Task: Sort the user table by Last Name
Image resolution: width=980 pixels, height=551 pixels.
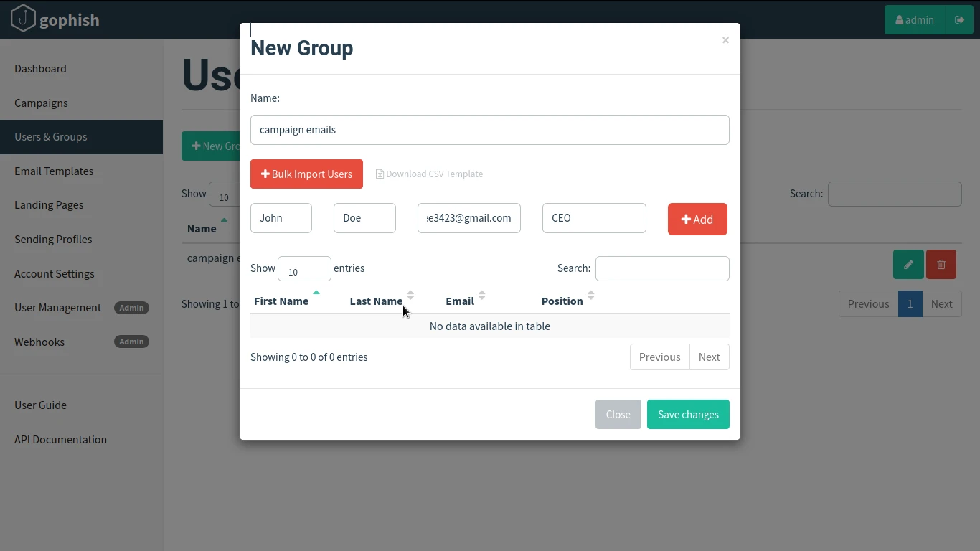Action: [376, 301]
